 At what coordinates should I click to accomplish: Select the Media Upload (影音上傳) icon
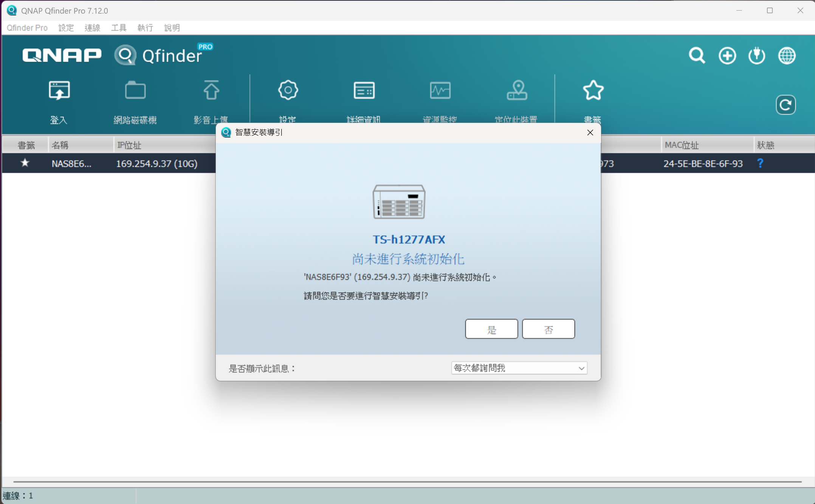point(211,90)
